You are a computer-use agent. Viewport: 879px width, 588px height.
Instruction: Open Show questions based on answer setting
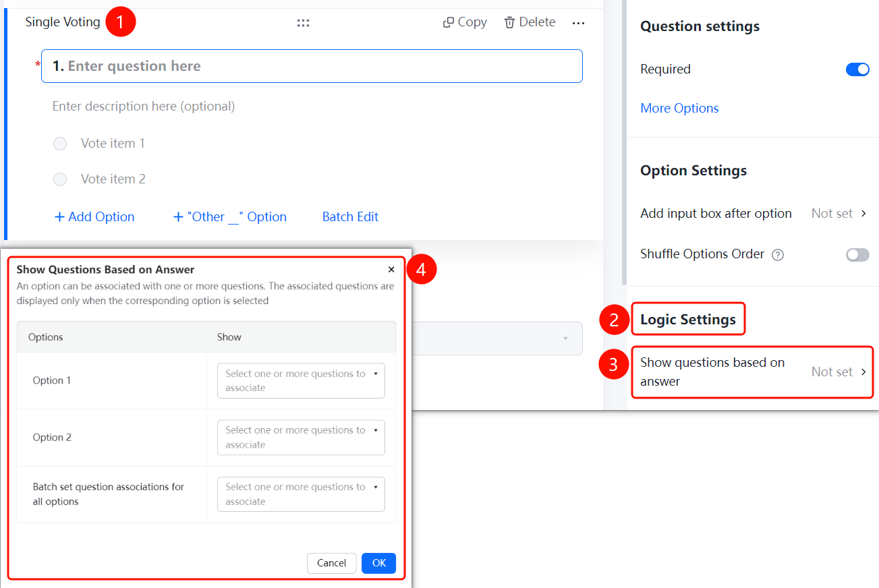click(x=752, y=372)
